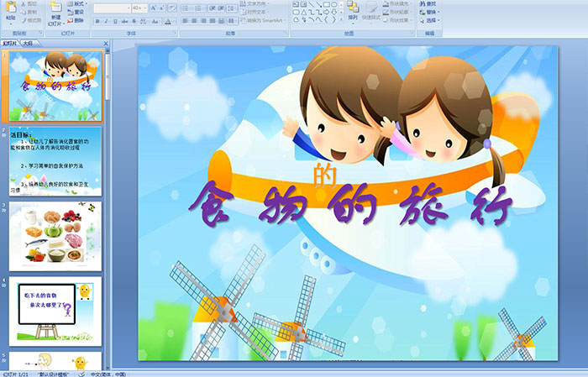Click the Find (查找) button
The height and width of the screenshot is (377, 588).
point(428,3)
